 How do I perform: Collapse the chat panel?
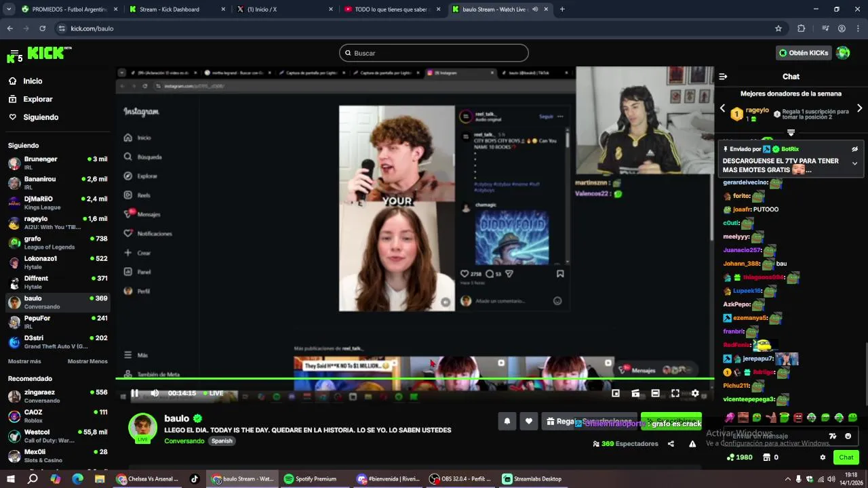723,77
